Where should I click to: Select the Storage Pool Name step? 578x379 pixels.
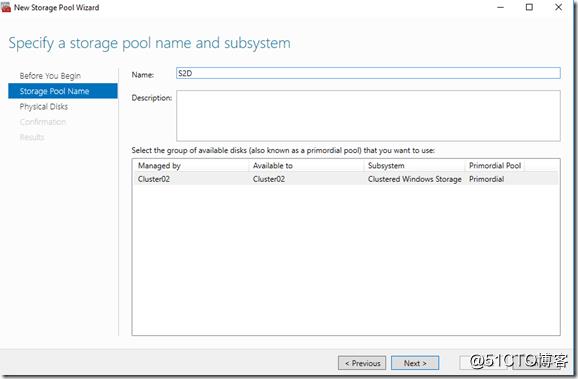[x=63, y=91]
